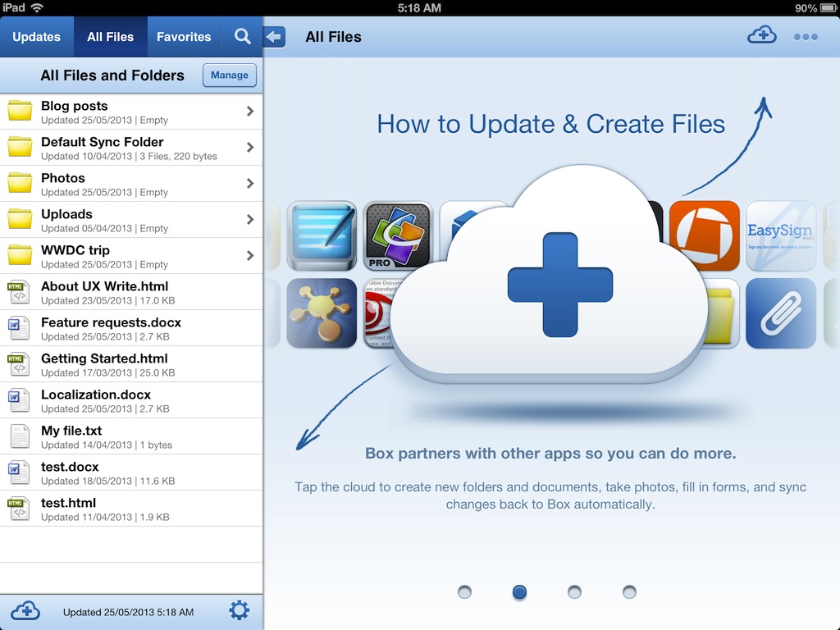Image resolution: width=840 pixels, height=630 pixels.
Task: Open the file named My file.txt
Action: tap(131, 436)
